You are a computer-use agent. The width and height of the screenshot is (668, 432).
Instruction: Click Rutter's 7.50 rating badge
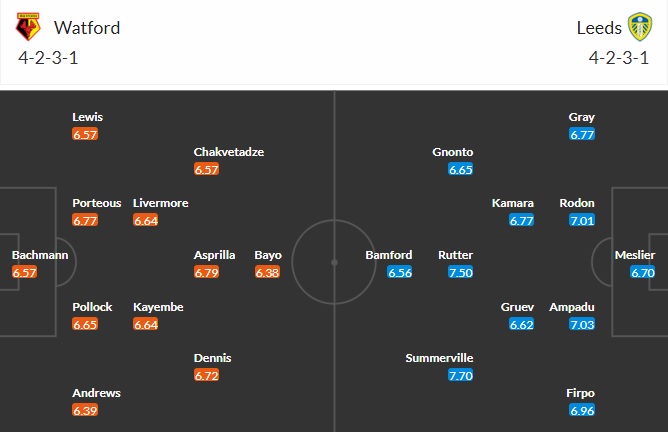(461, 272)
